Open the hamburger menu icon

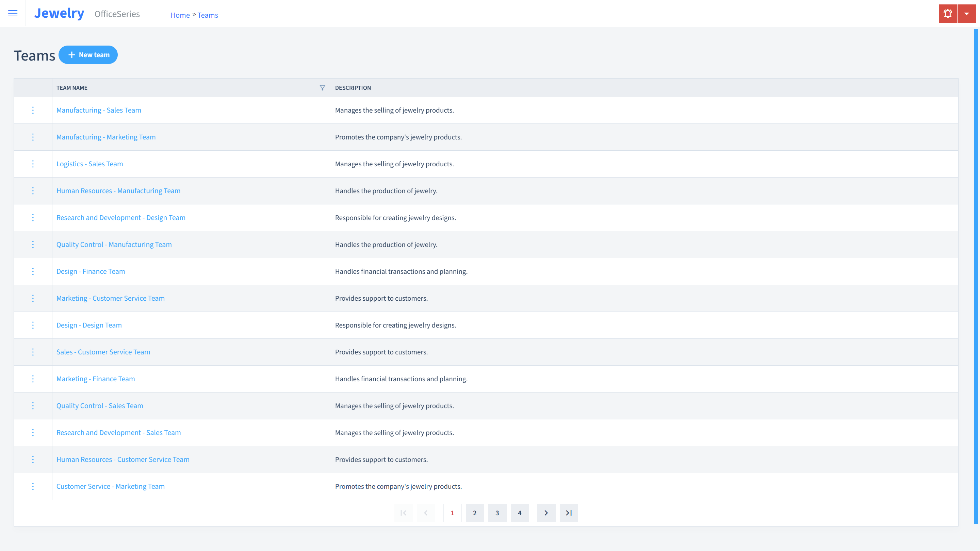[x=13, y=14]
